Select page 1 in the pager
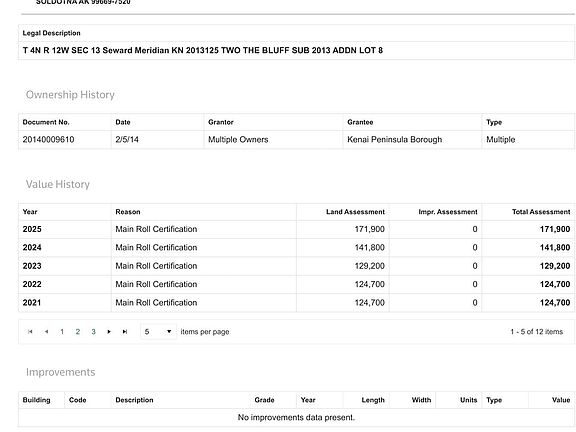 [x=62, y=332]
